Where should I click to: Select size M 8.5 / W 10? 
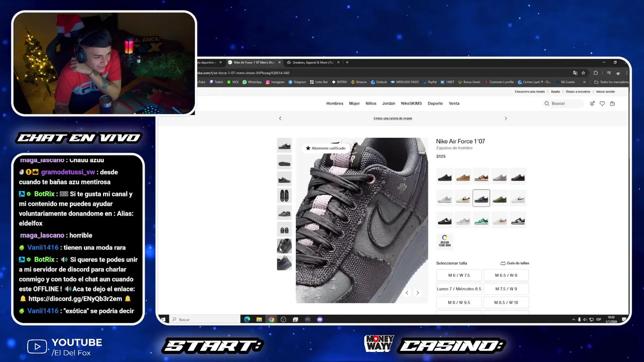[506, 302]
